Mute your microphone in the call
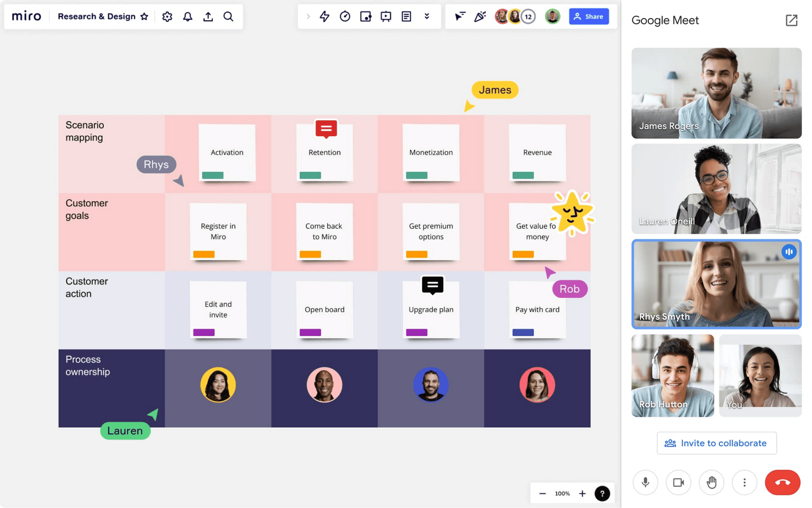The height and width of the screenshot is (508, 812). pyautogui.click(x=645, y=482)
